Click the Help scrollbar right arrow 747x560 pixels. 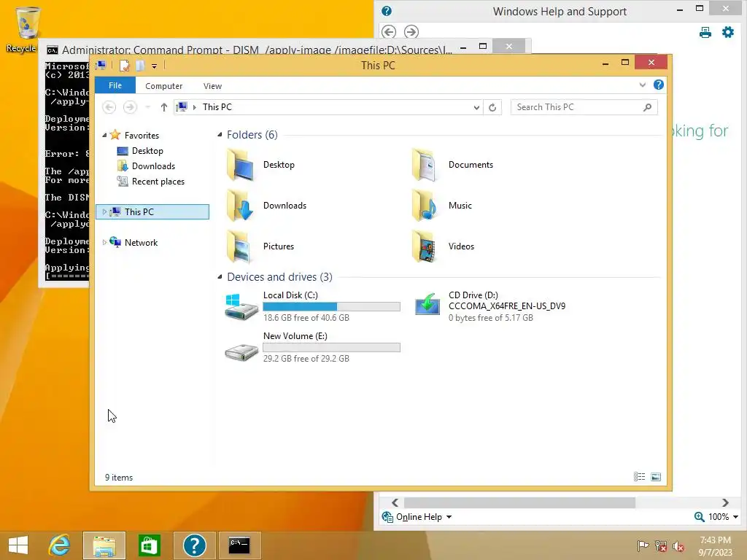coord(725,502)
